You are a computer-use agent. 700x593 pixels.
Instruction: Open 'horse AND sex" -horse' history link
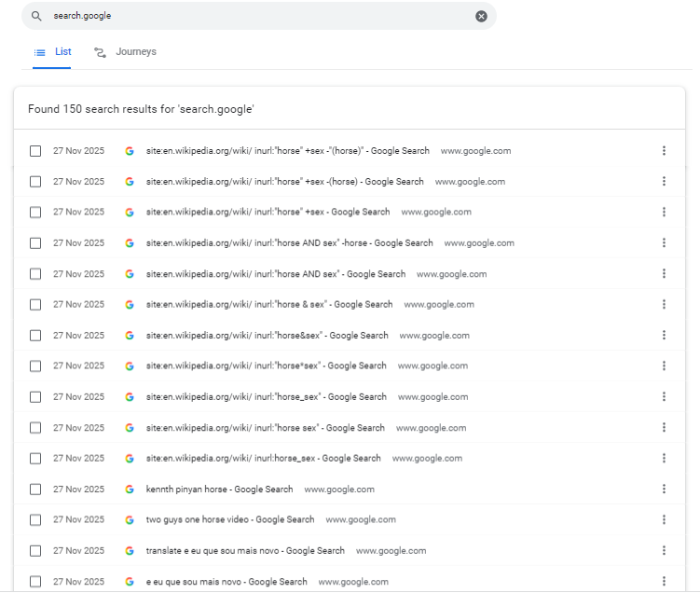pyautogui.click(x=289, y=243)
